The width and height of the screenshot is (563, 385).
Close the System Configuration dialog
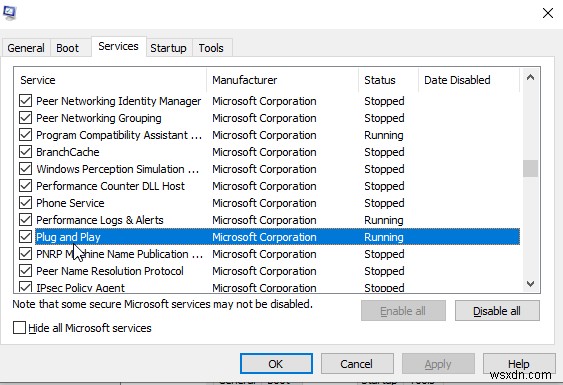pos(548,13)
